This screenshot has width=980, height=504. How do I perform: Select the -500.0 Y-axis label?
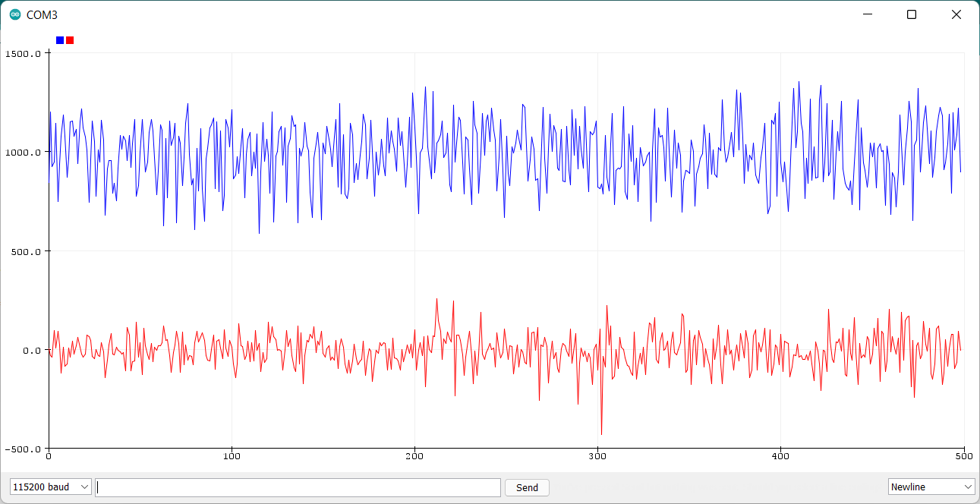pyautogui.click(x=24, y=449)
